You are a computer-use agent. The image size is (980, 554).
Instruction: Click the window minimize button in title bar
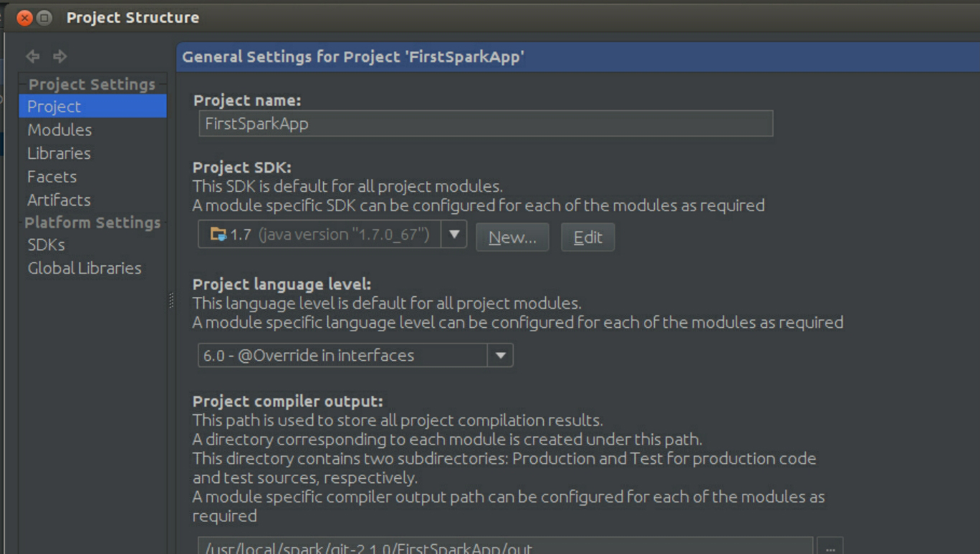(44, 18)
